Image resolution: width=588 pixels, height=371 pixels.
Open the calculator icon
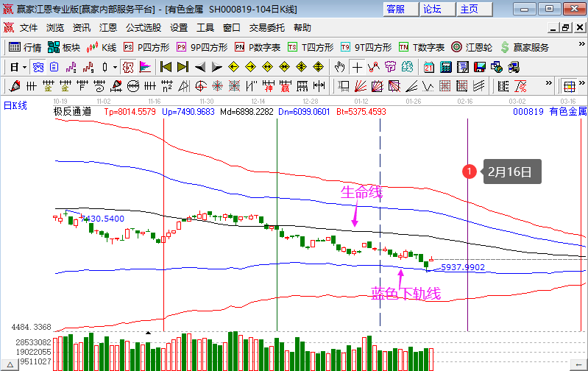(x=446, y=68)
